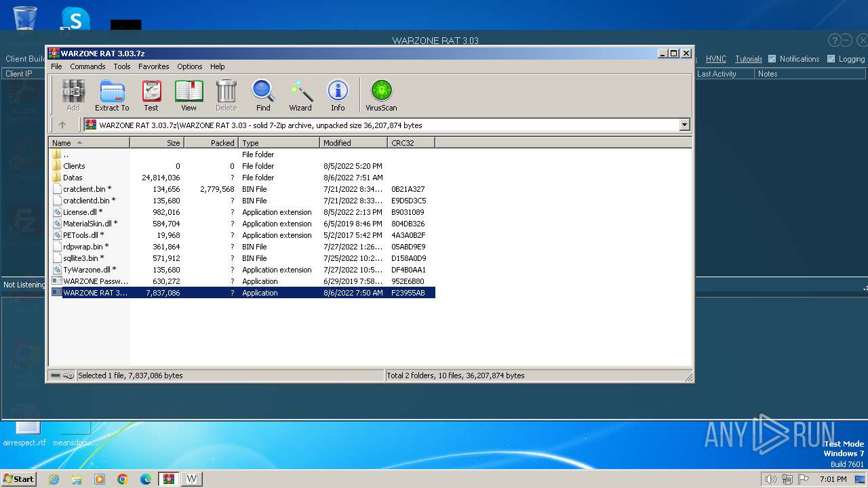Click the Start button

(x=18, y=479)
